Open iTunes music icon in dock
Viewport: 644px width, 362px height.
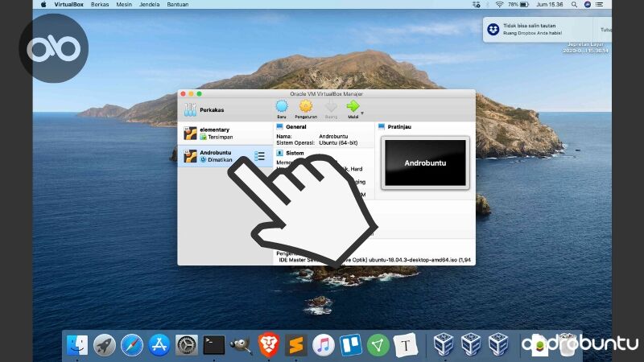pos(324,345)
